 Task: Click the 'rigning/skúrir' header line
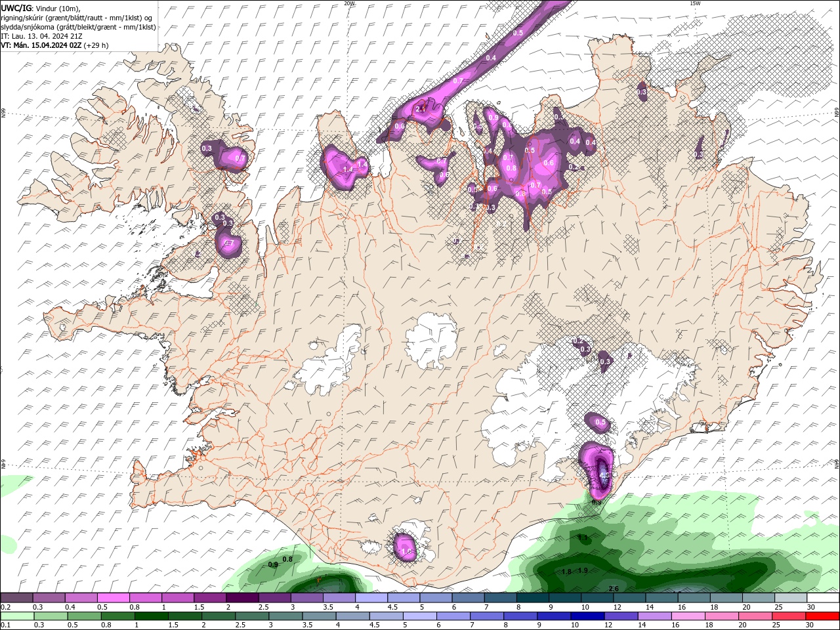[x=76, y=17]
